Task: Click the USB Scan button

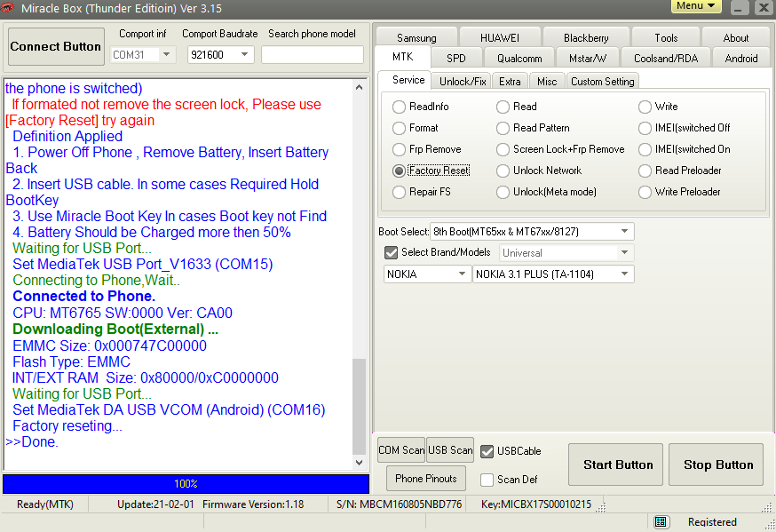Action: coord(450,450)
